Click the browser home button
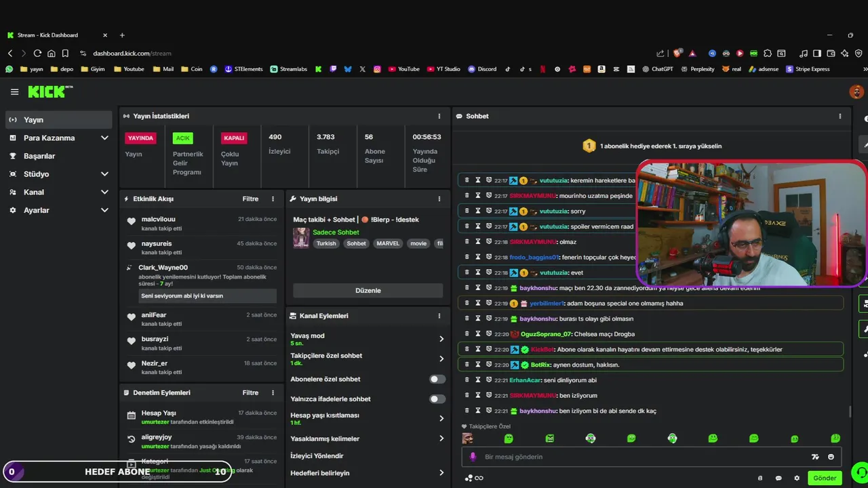The width and height of the screenshot is (868, 488). (x=51, y=53)
